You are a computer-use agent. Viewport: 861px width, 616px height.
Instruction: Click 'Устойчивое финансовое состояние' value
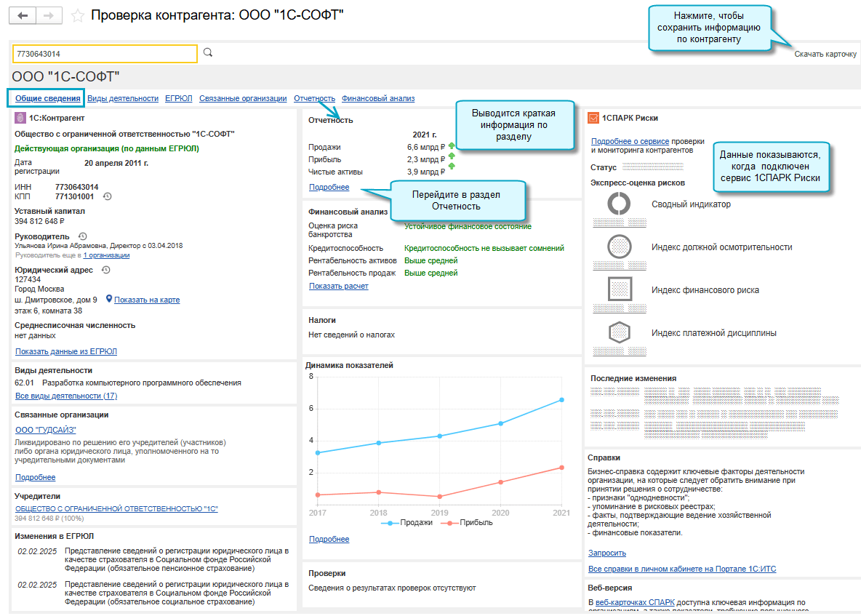[468, 226]
